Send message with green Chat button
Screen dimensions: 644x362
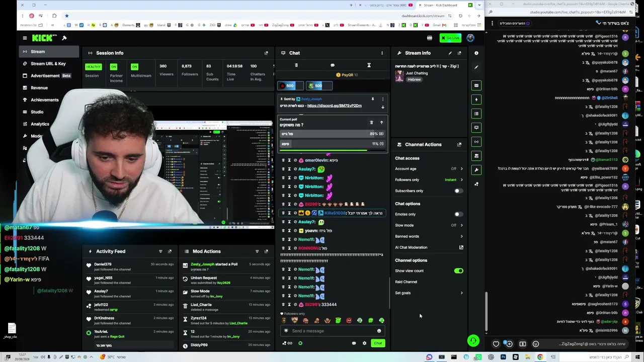click(x=378, y=343)
